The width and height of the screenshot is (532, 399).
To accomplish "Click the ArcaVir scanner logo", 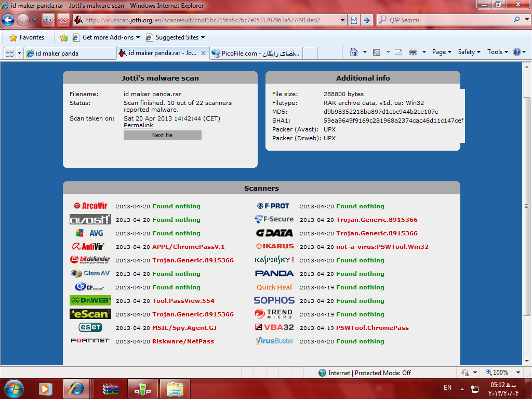I will (90, 206).
